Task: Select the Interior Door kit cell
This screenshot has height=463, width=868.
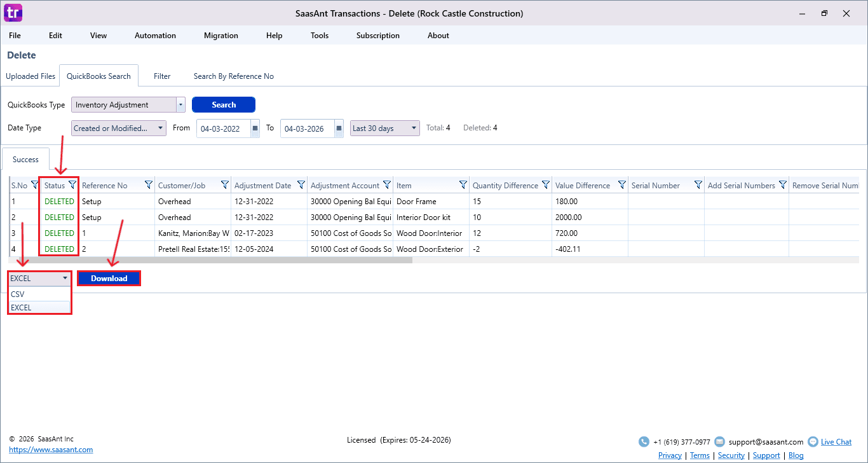Action: click(431, 218)
